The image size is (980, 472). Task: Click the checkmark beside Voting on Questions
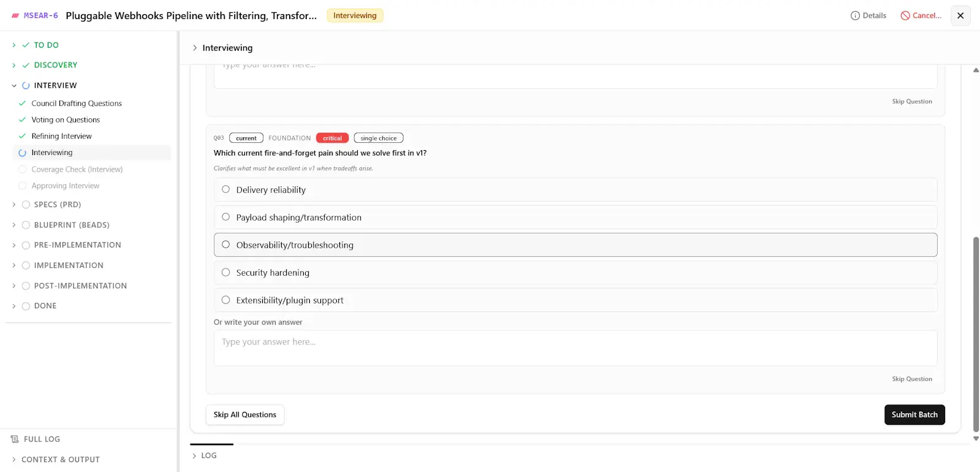pos(23,120)
